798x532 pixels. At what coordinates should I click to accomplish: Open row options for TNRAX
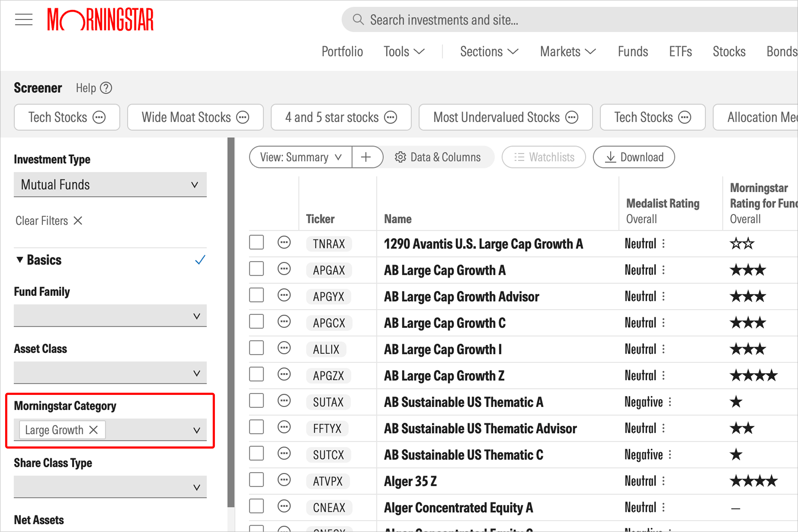284,243
